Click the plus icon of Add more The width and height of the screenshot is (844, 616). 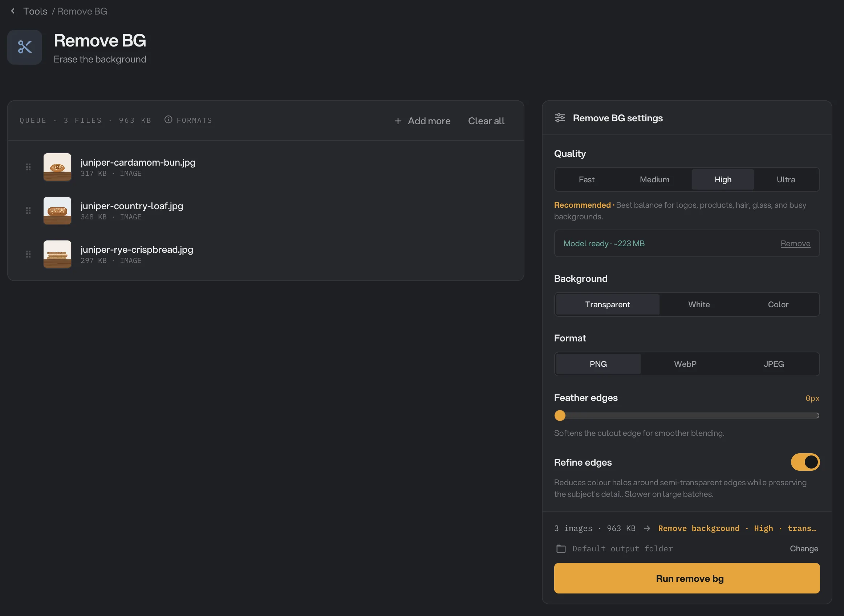tap(398, 121)
